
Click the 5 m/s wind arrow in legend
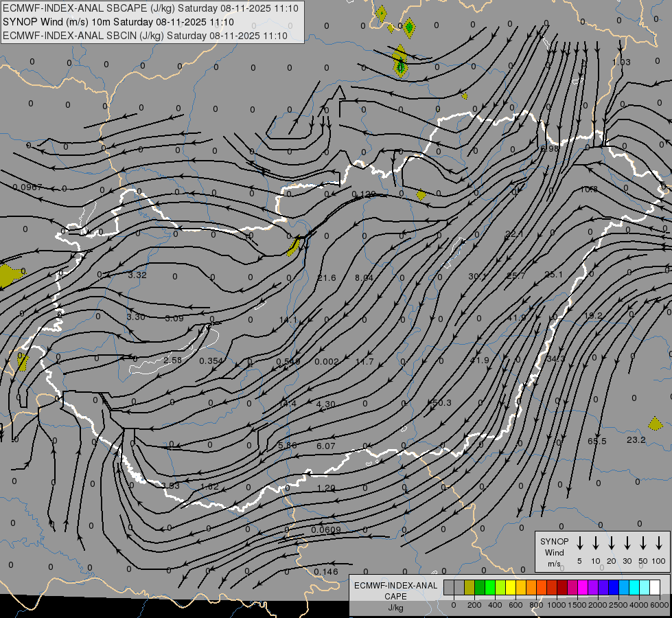coord(580,543)
